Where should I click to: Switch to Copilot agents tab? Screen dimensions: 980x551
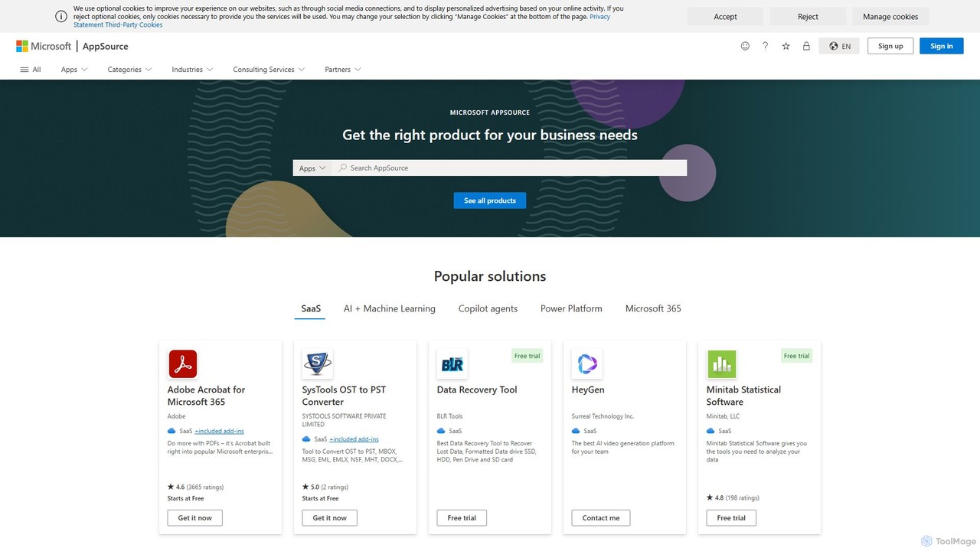488,308
